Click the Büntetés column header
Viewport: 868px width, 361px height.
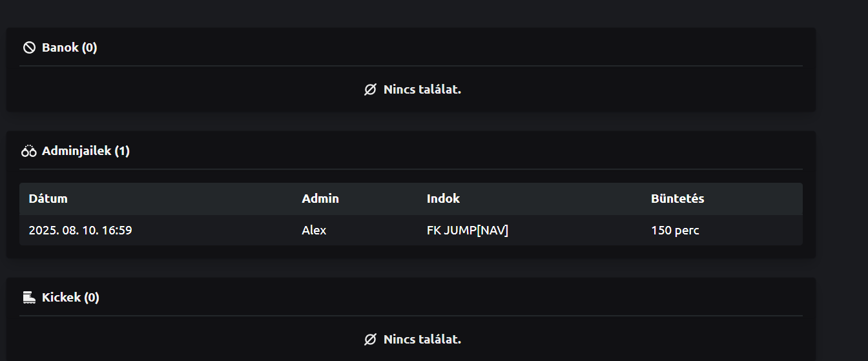click(677, 198)
